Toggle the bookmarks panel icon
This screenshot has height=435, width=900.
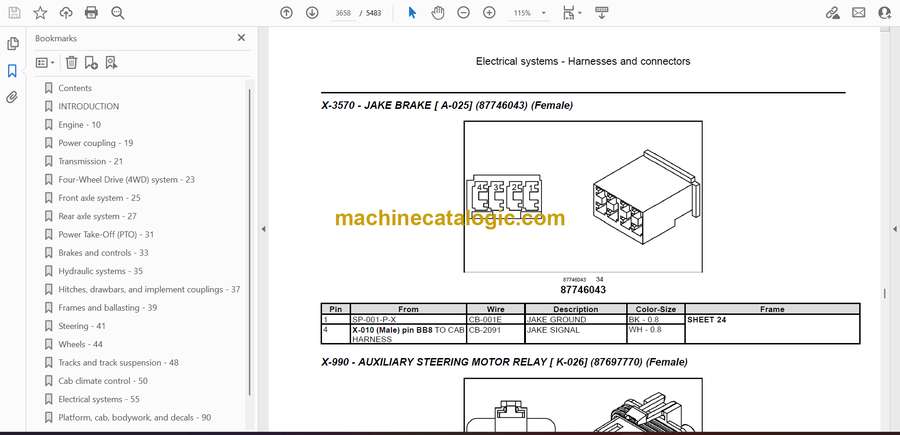(12, 71)
